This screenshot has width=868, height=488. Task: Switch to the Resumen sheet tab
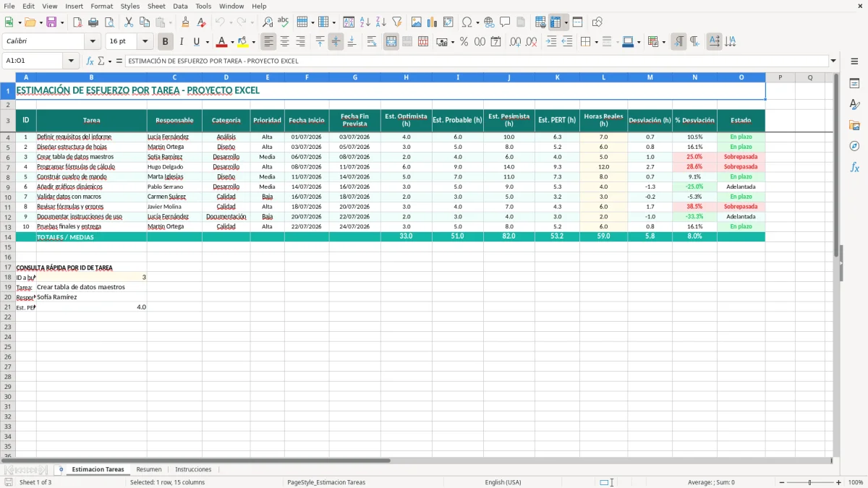point(149,469)
